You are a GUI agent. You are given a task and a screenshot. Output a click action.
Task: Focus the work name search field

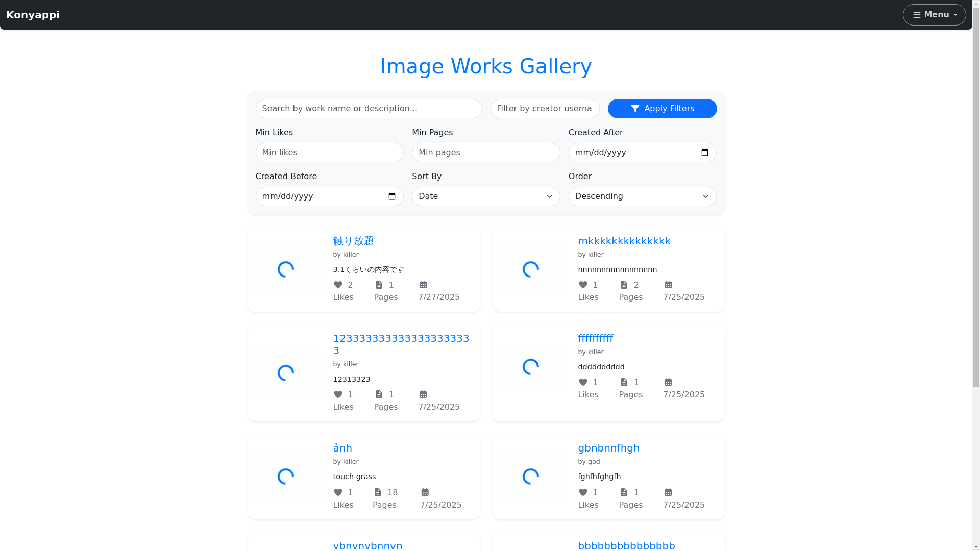tap(369, 109)
